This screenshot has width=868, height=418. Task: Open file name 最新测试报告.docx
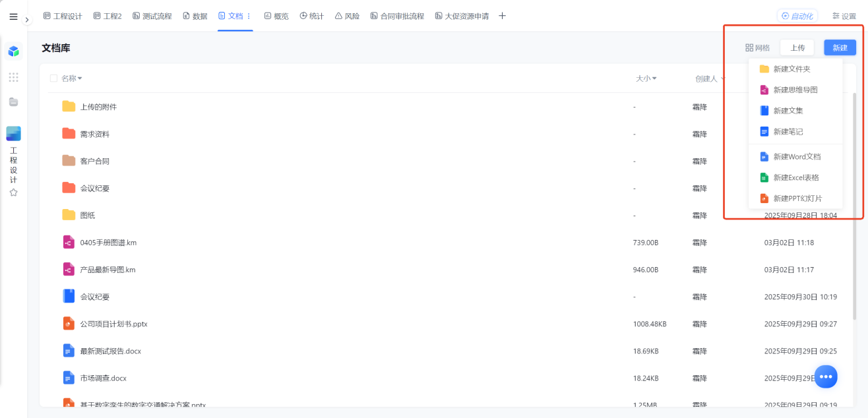coord(111,351)
